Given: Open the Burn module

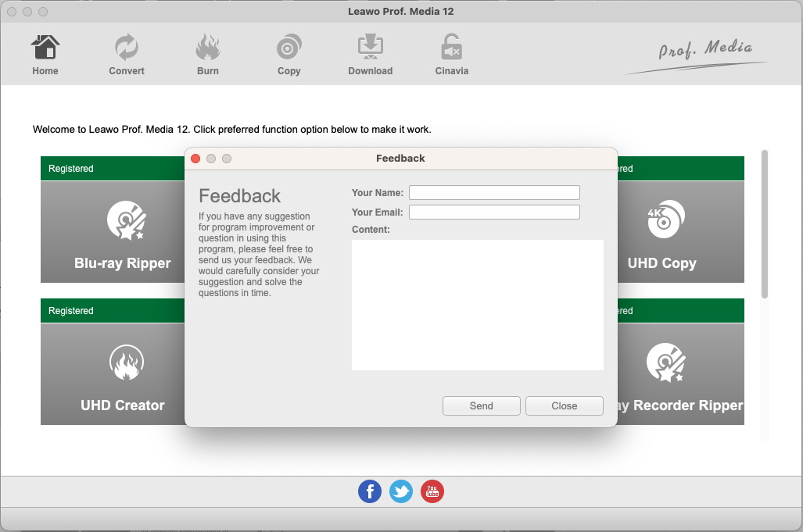Looking at the screenshot, I should point(208,55).
